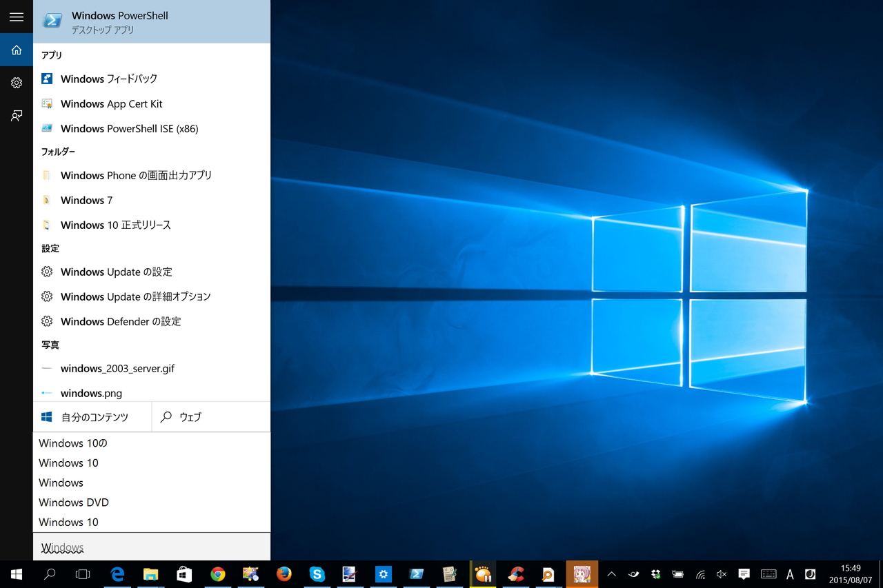Open Firefox from the taskbar
This screenshot has width=883, height=588.
(284, 574)
